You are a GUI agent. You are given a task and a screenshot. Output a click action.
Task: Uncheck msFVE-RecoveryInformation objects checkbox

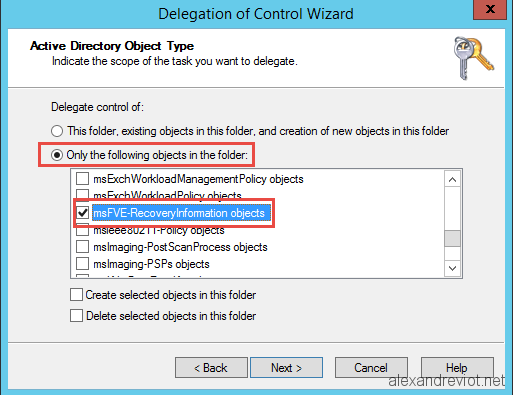(82, 213)
